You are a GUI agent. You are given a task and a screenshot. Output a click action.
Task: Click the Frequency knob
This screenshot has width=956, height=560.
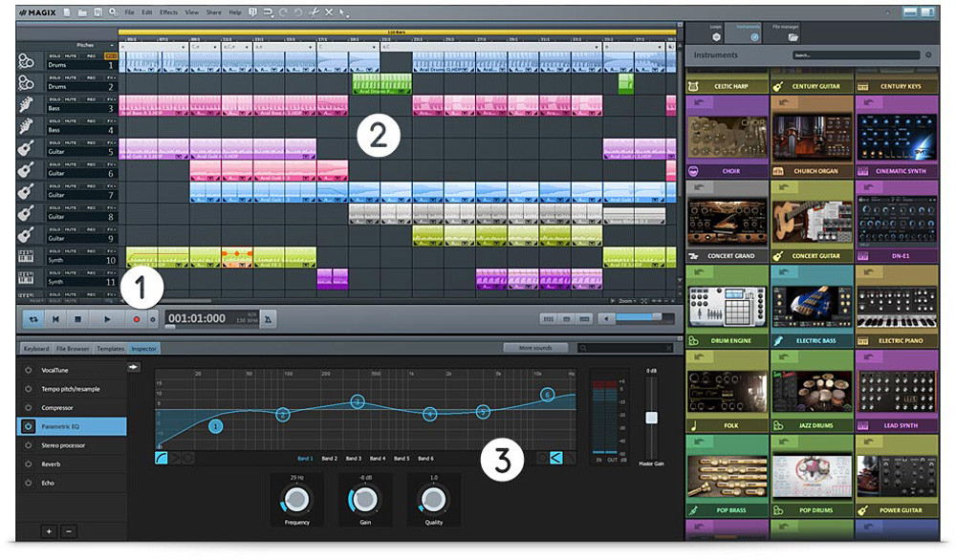pos(296,500)
